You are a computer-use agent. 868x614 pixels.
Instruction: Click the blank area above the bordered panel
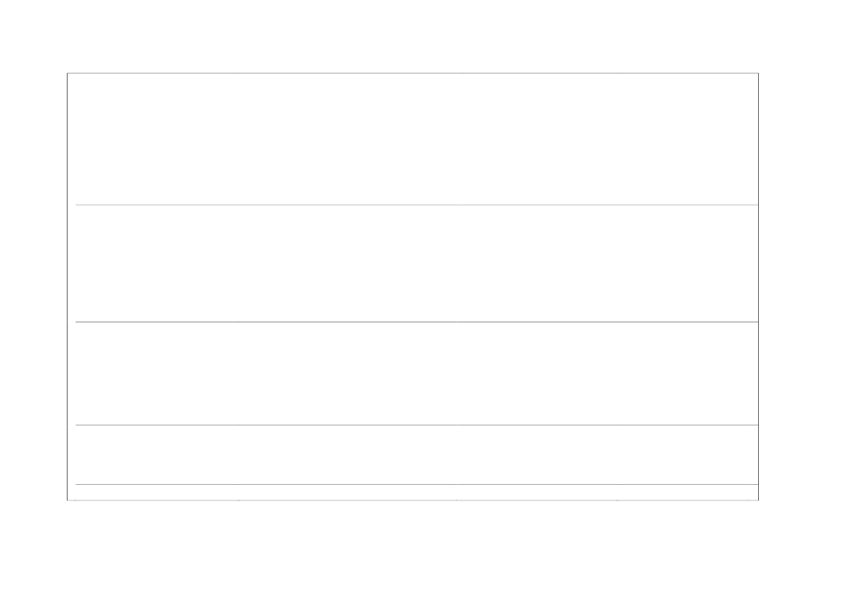413,36
